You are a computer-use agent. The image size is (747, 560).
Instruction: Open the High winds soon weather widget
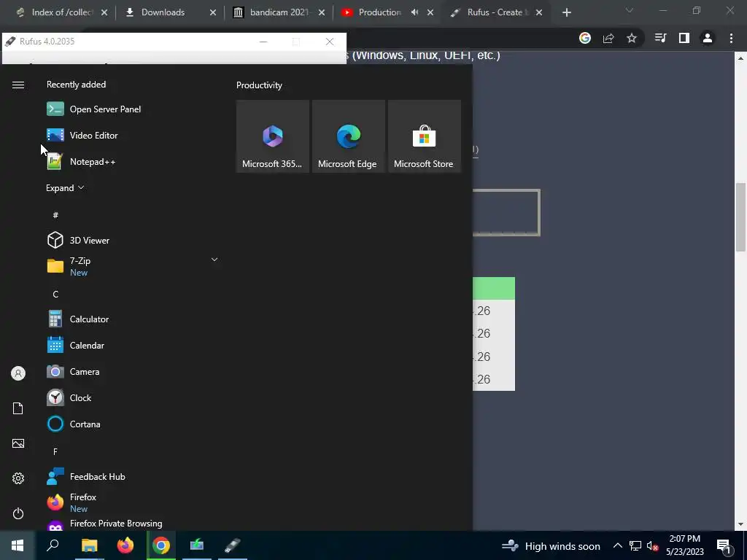(551, 545)
